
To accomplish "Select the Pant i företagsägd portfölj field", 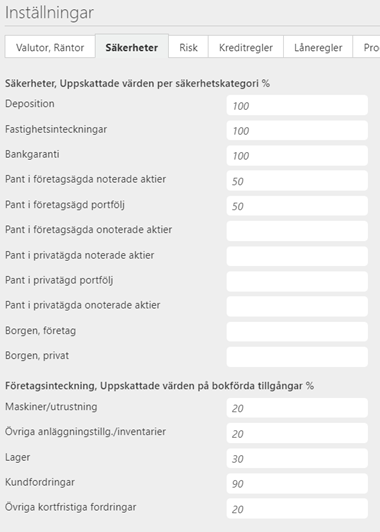I will click(297, 206).
